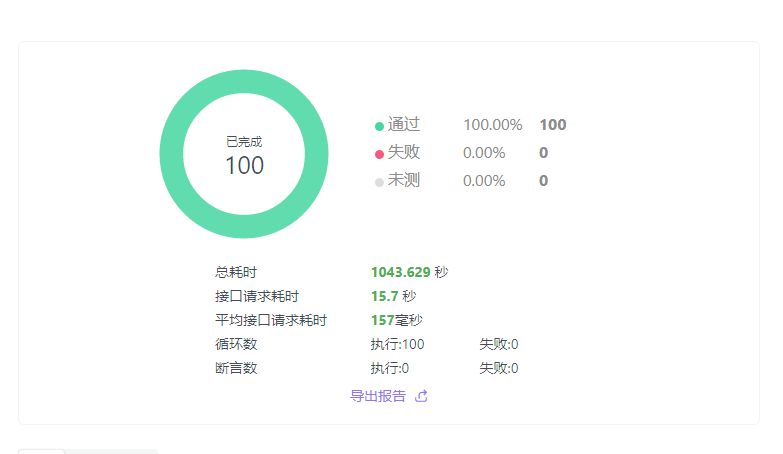The image size is (783, 454).
Task: Click 执行:100 in the 循环数 row
Action: pyautogui.click(x=397, y=344)
